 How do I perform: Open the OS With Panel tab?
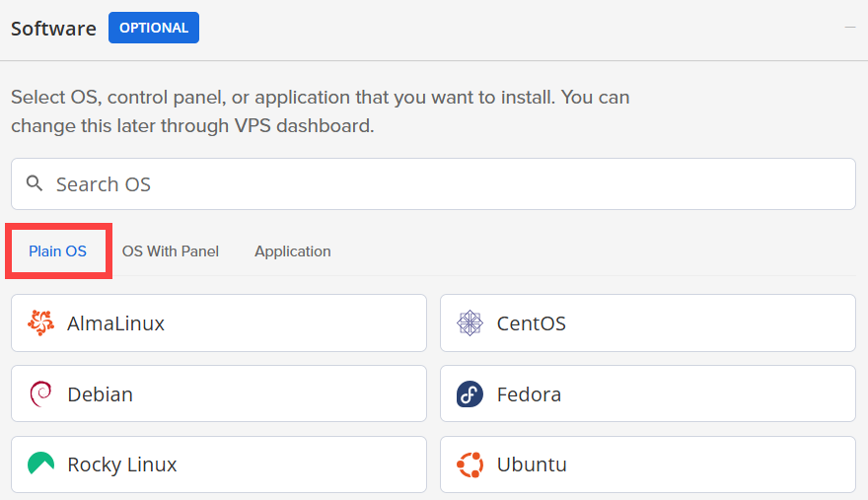point(171,251)
